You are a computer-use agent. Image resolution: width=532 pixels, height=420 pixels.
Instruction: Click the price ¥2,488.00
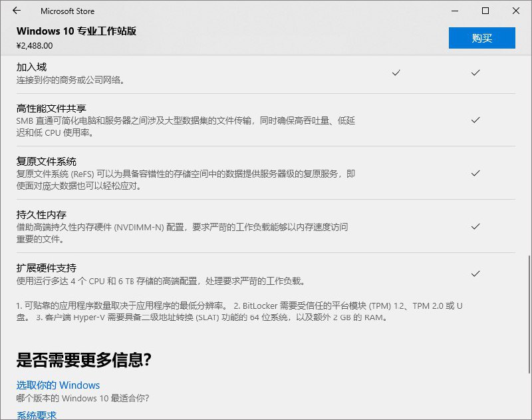pyautogui.click(x=35, y=45)
